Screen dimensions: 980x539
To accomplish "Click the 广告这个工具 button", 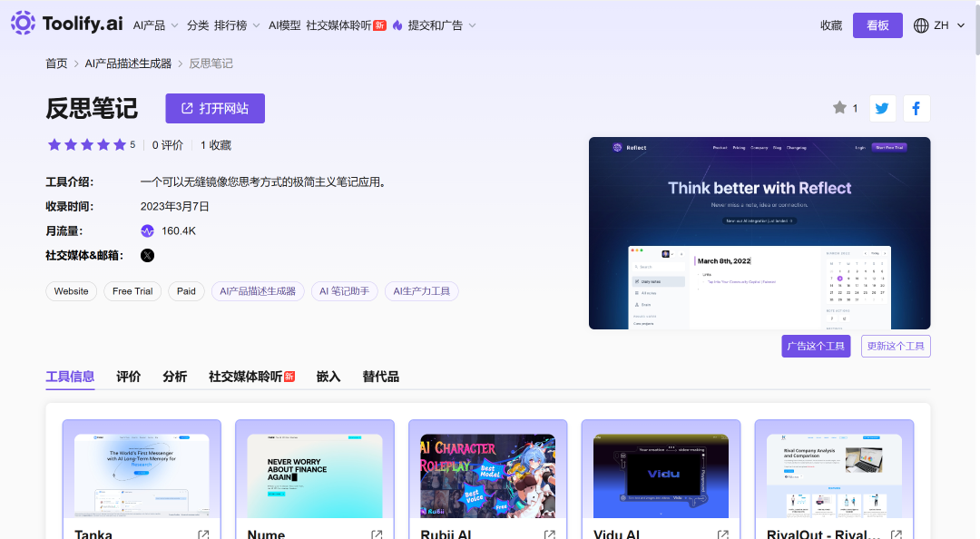I will point(816,346).
